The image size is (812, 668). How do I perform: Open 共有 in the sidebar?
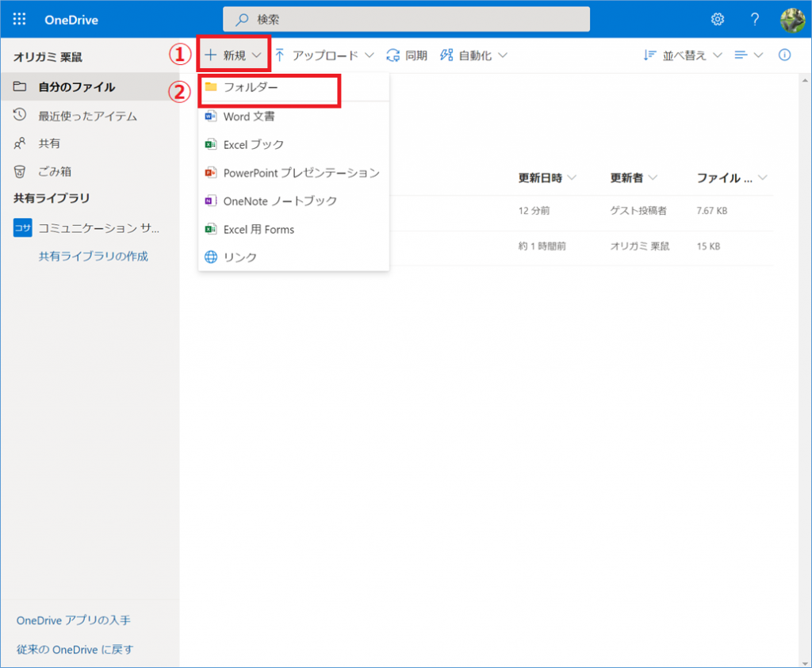coord(90,143)
